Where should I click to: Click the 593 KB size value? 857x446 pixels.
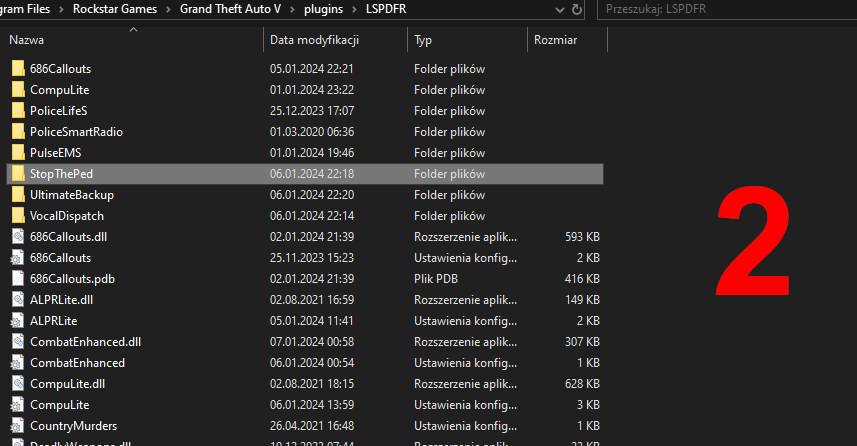pyautogui.click(x=582, y=237)
